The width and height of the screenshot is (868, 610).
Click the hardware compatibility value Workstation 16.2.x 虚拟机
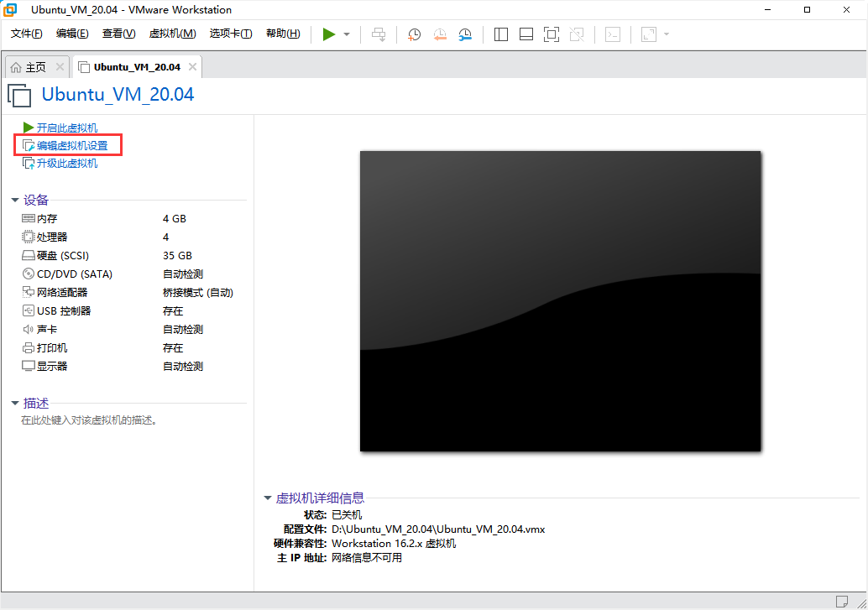(394, 544)
